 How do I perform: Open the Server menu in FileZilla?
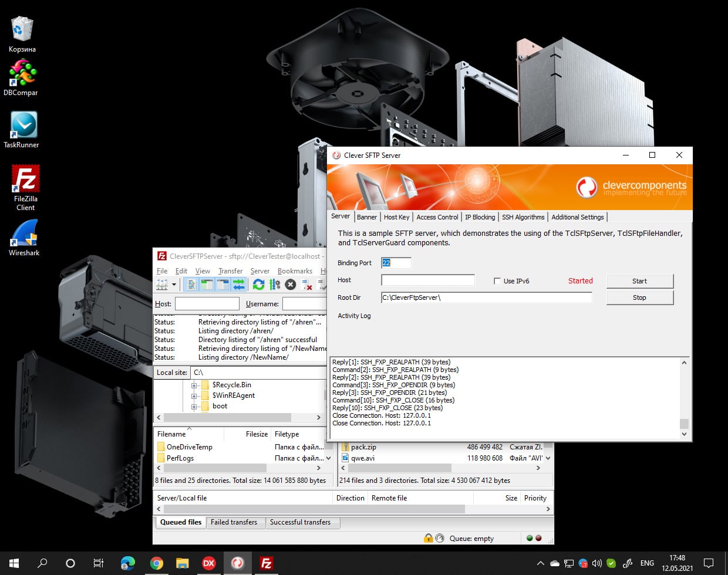pos(260,271)
